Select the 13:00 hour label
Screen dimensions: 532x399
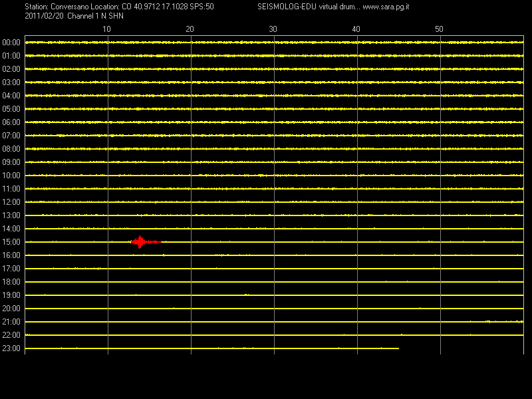pyautogui.click(x=11, y=215)
